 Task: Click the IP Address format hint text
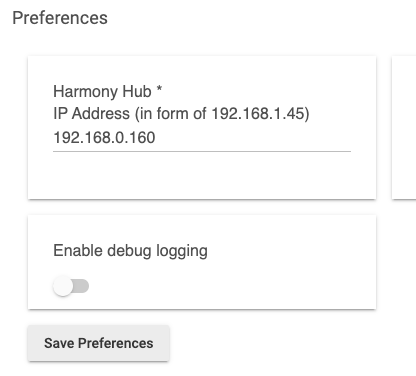point(181,114)
